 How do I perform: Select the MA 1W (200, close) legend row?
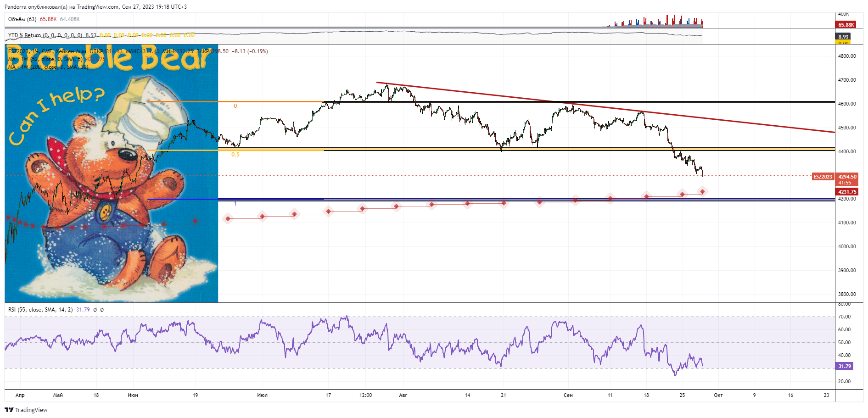tap(48, 67)
